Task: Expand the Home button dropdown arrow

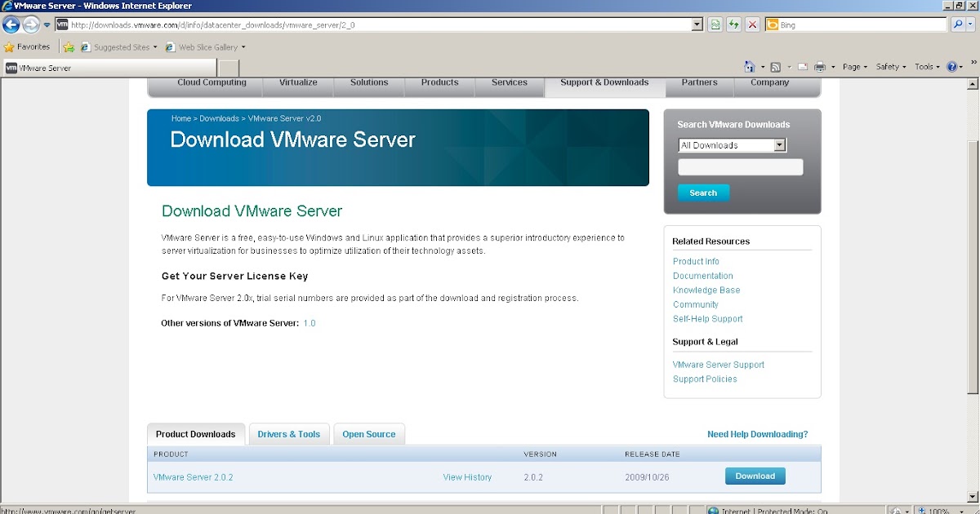Action: 763,67
